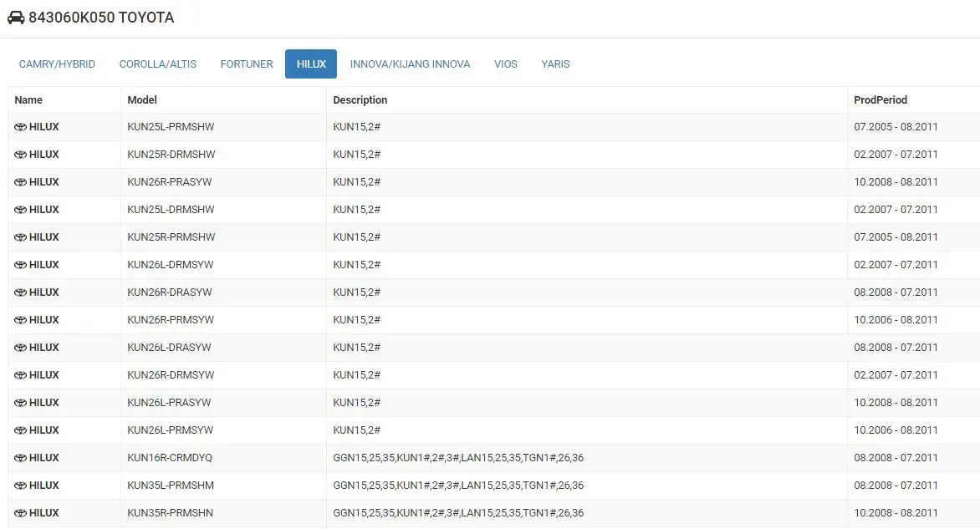The height and width of the screenshot is (529, 980).
Task: Open HILUX link in KUN35L-PRMSHM row
Action: coord(43,485)
